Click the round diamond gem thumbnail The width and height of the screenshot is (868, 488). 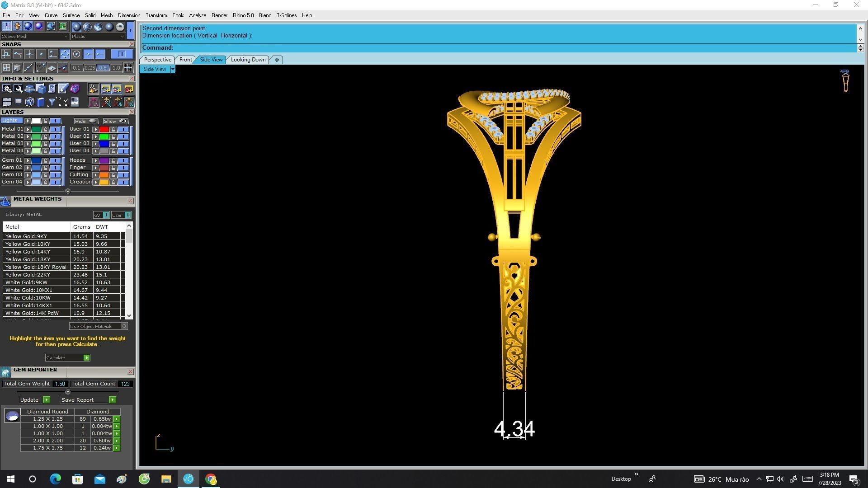point(12,416)
